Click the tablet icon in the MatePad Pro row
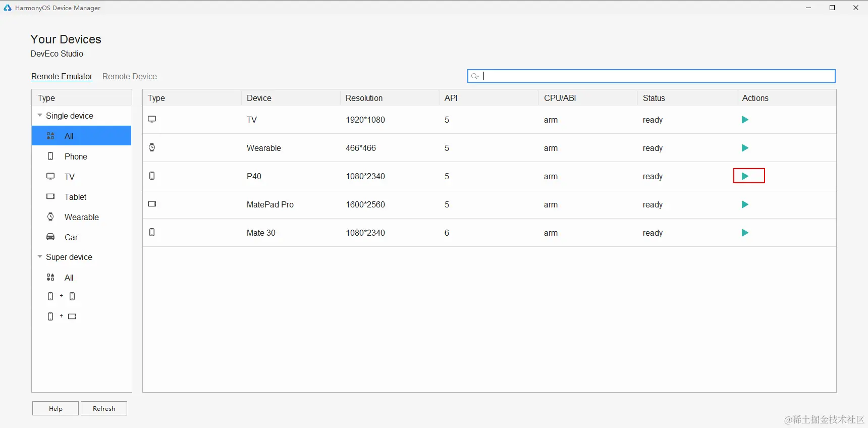The height and width of the screenshot is (428, 868). pos(152,204)
